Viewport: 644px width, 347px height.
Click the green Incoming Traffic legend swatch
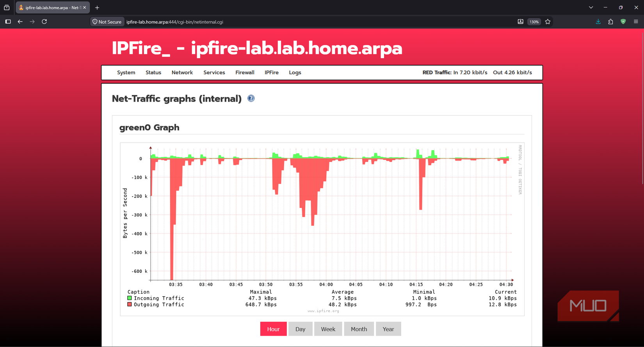(130, 298)
